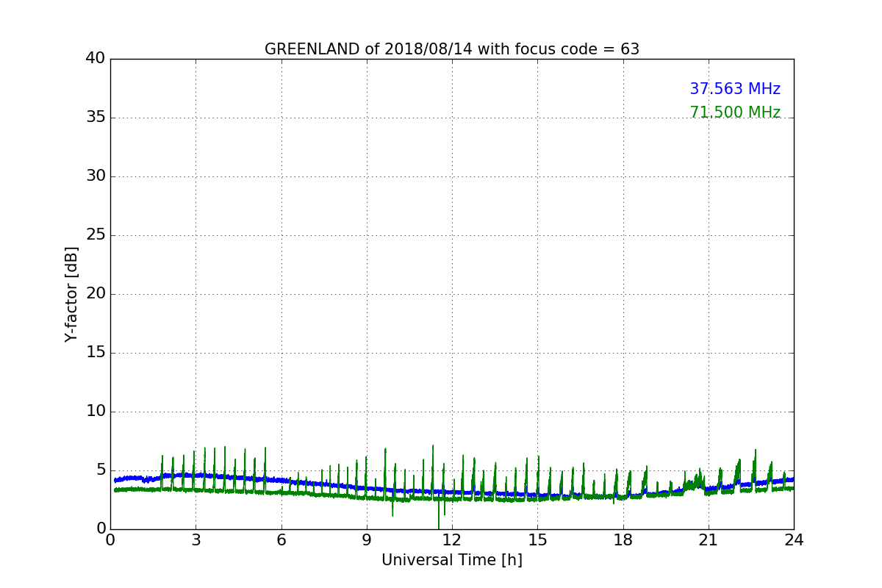Screen dimensions: 882x588
Task: Click the 18 tick label on x-axis
Action: point(623,540)
